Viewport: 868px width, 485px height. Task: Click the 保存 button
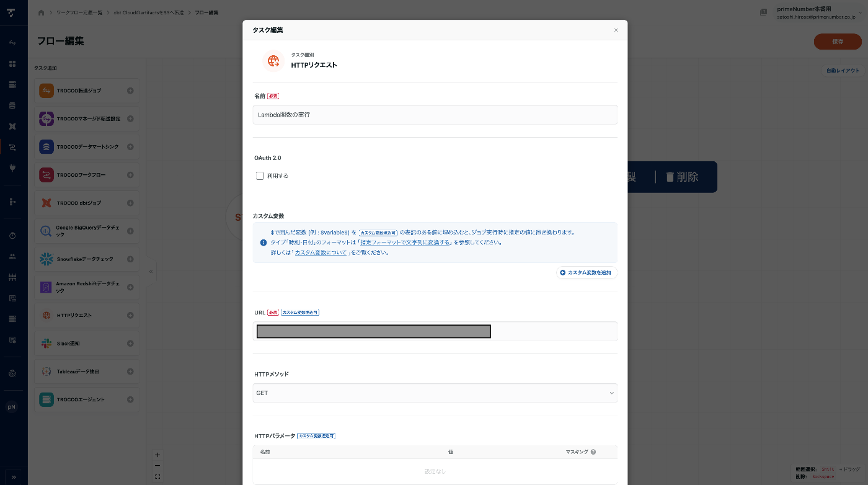point(838,42)
